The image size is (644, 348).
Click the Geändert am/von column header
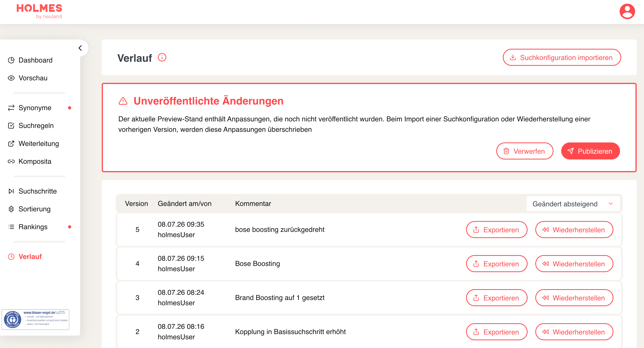tap(184, 203)
